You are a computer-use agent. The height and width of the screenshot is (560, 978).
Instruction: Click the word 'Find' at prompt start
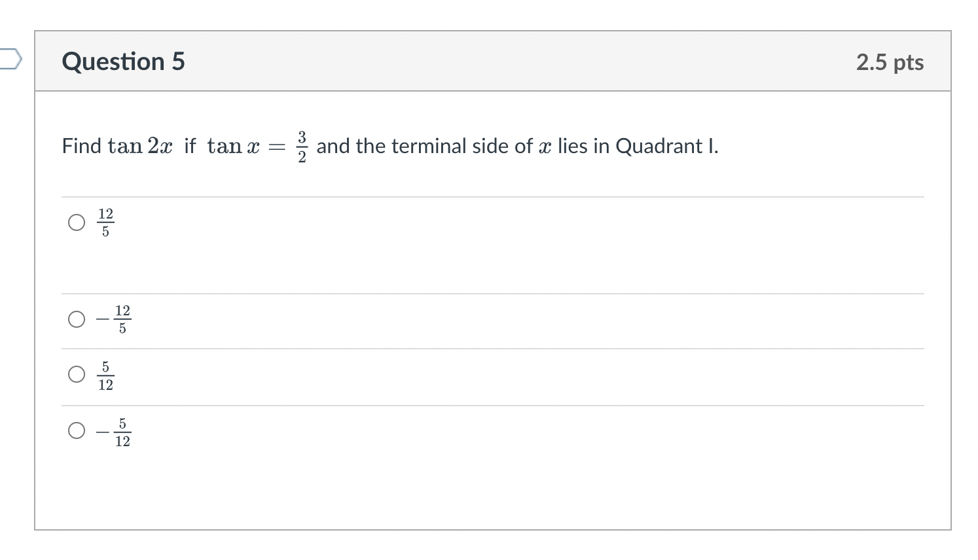tap(82, 146)
